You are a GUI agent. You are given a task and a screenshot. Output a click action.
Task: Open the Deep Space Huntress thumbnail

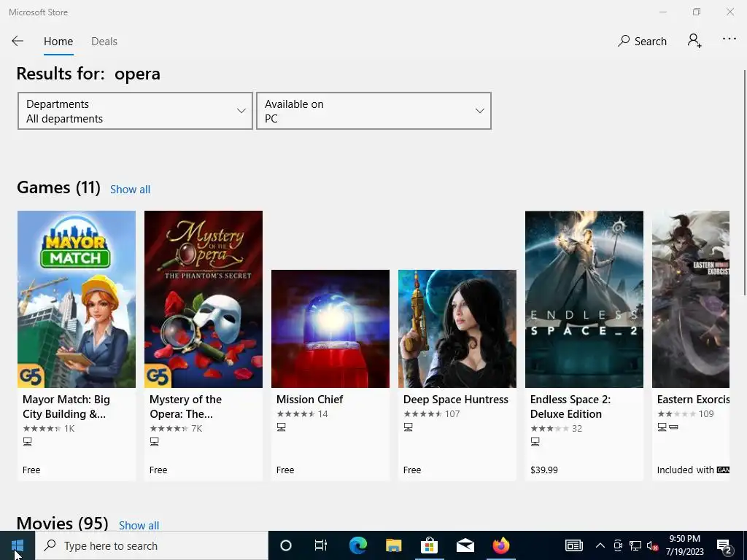[457, 329]
